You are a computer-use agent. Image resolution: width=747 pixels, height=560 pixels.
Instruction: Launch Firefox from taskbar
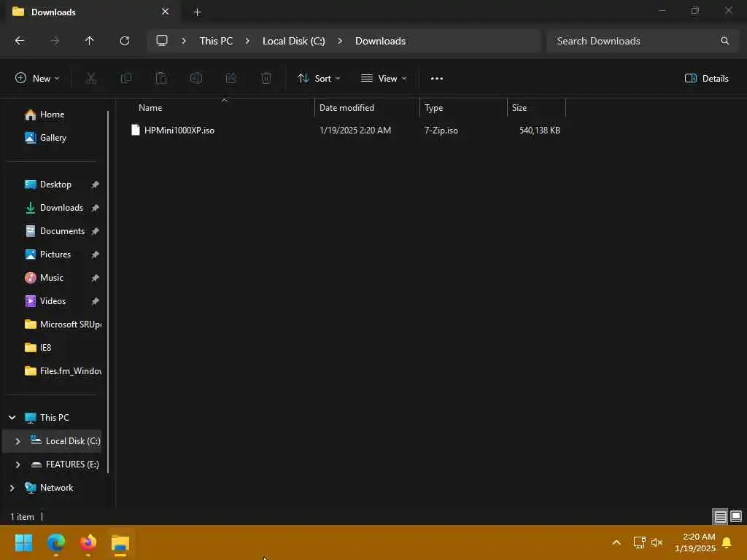pyautogui.click(x=88, y=542)
